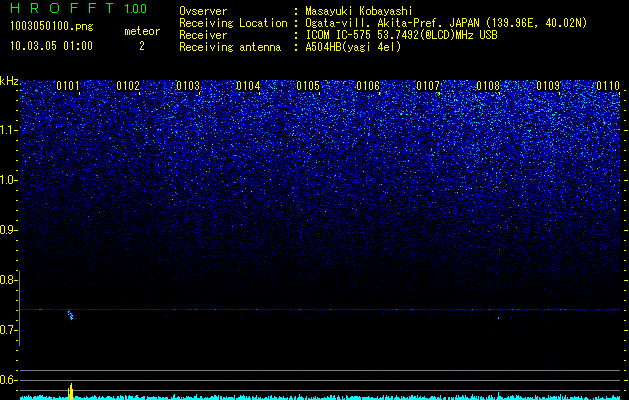Click the Receiving antenna field label

pyautogui.click(x=230, y=47)
